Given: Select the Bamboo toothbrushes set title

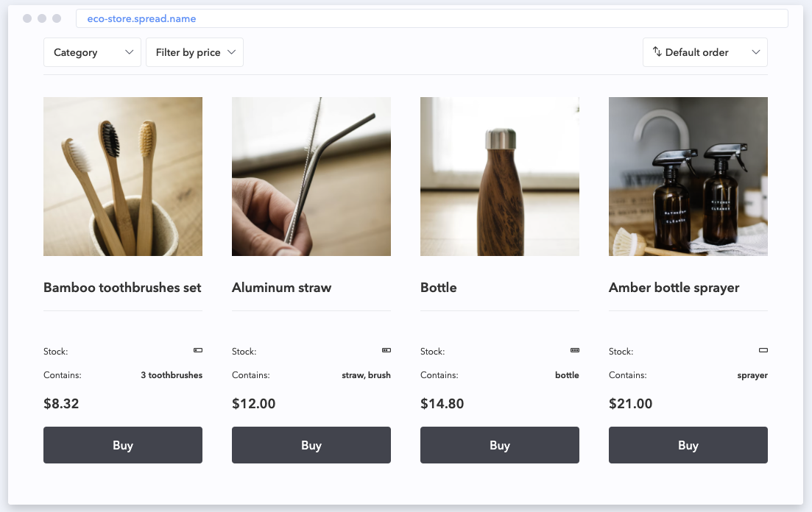Looking at the screenshot, I should 122,288.
